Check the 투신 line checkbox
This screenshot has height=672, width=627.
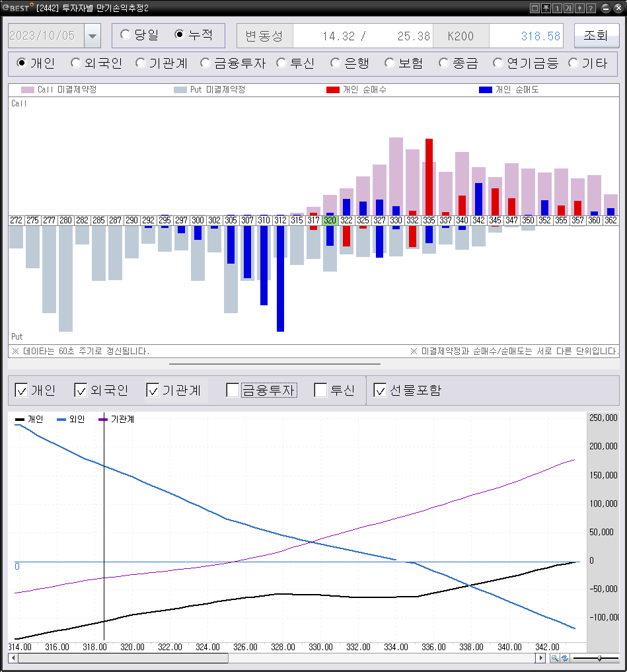click(x=320, y=390)
